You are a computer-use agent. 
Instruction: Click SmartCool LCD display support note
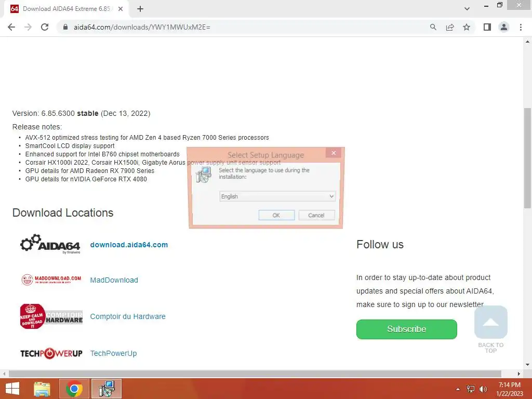coord(70,146)
